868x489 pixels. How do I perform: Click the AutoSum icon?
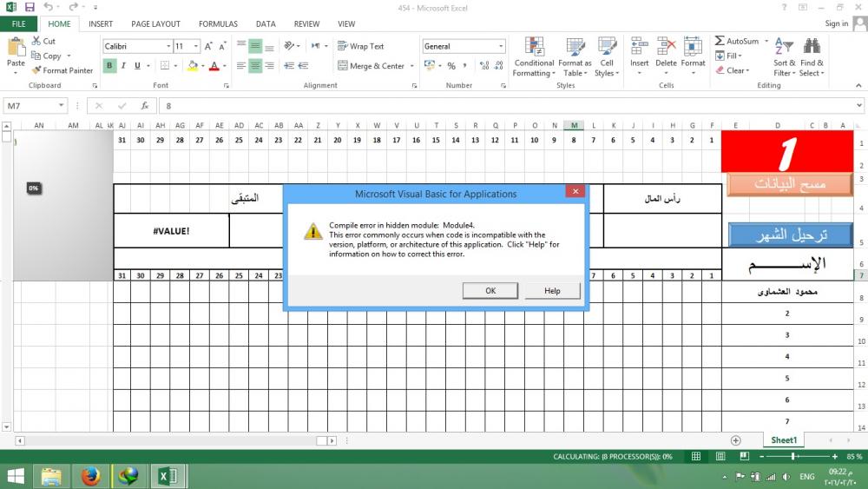720,41
